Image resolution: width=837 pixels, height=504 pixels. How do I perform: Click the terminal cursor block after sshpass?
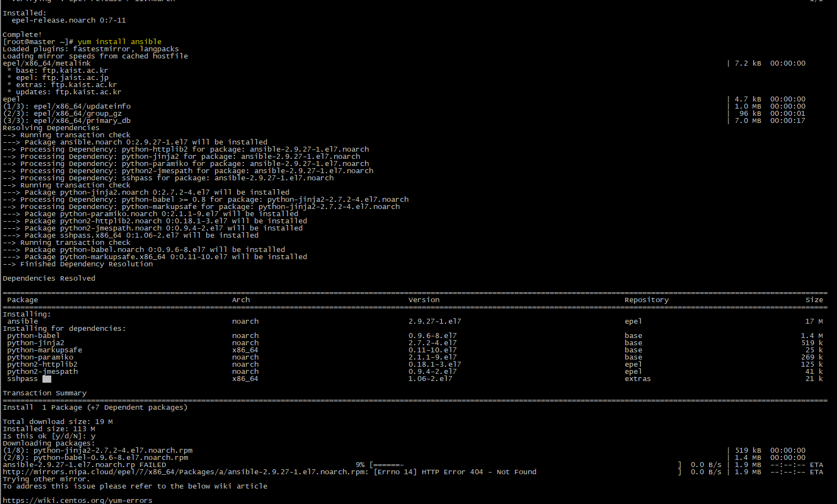(x=47, y=379)
